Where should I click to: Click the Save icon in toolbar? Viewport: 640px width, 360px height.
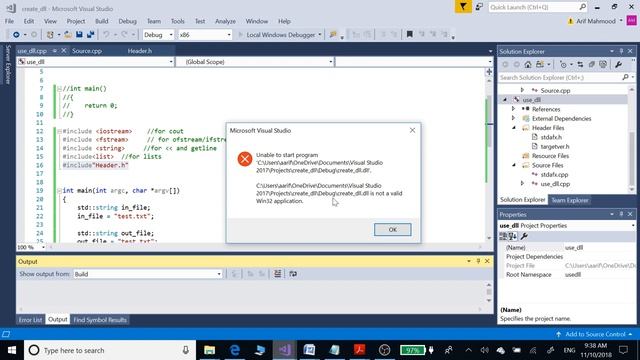coord(79,35)
